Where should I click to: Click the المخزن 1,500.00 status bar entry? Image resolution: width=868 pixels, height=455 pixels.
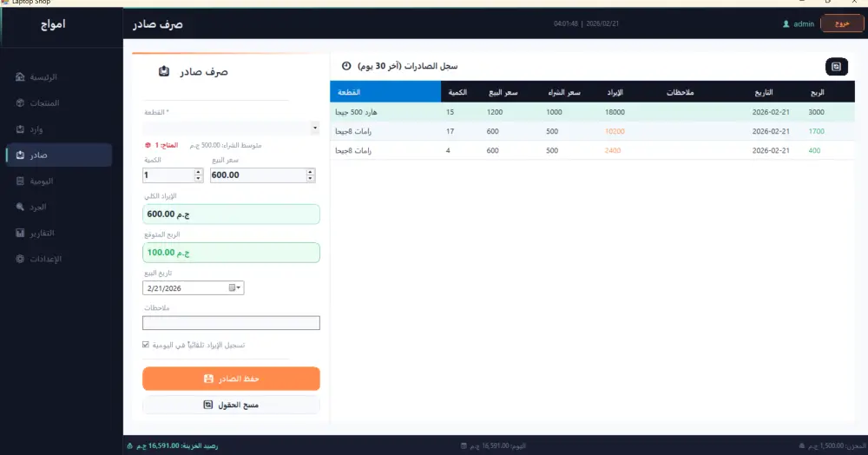pos(838,445)
